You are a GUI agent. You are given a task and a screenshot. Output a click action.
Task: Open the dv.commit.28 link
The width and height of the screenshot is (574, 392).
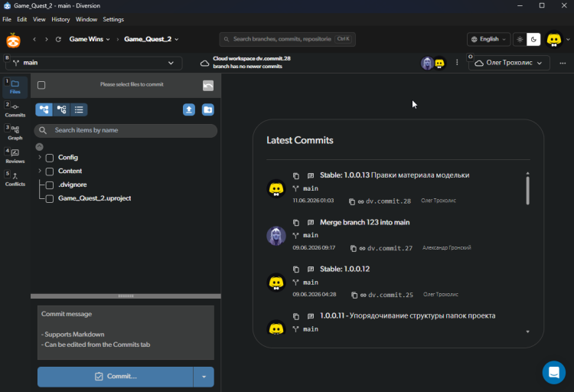(384, 201)
